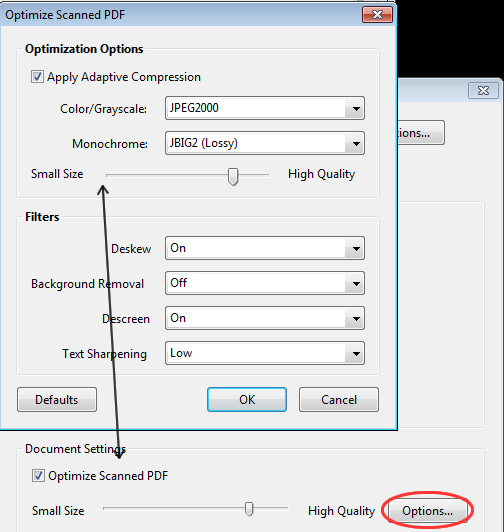Click the Defaults button
504x532 pixels.
[57, 400]
